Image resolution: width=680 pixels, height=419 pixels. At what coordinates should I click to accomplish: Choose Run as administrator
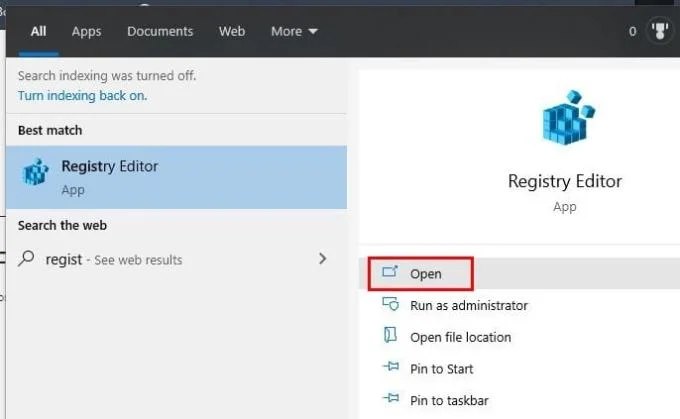[520, 305]
